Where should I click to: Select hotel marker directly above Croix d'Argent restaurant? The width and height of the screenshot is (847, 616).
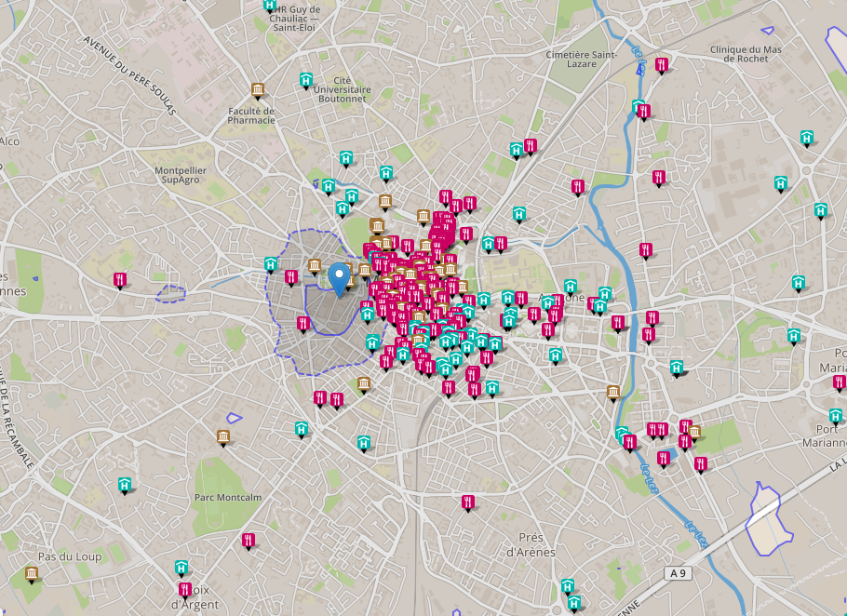[x=181, y=567]
